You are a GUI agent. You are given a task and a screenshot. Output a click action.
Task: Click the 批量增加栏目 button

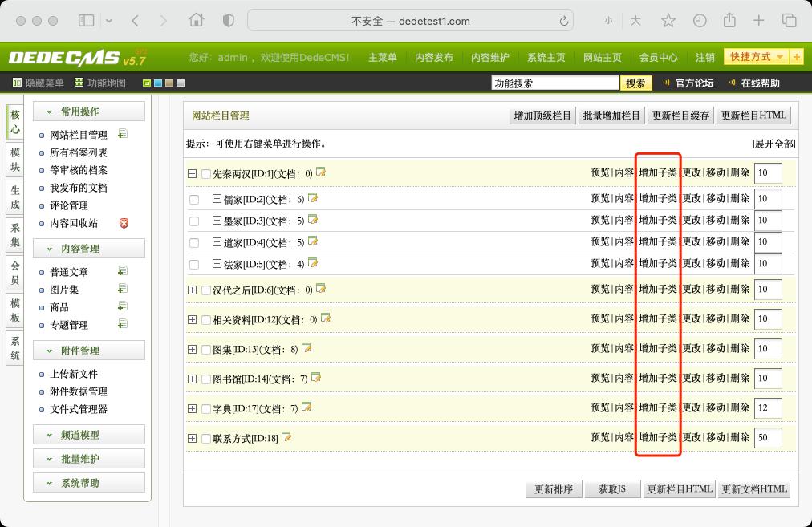pos(611,116)
